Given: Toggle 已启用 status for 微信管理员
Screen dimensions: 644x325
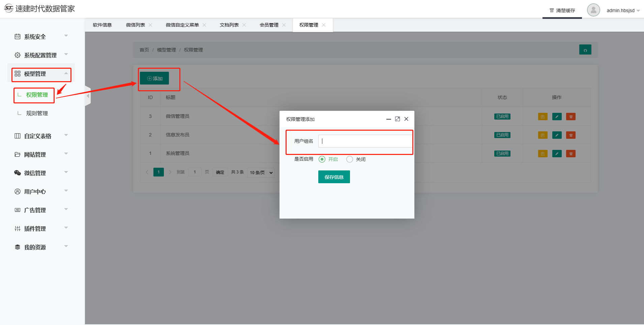Looking at the screenshot, I should tap(502, 117).
